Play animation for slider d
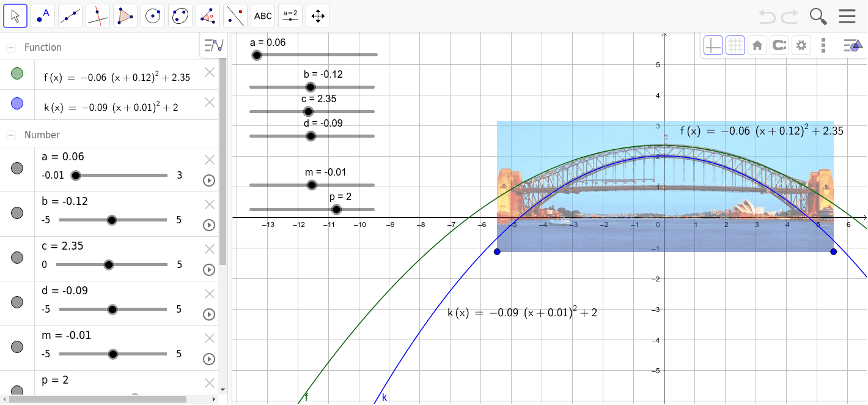Image resolution: width=868 pixels, height=405 pixels. 209,314
